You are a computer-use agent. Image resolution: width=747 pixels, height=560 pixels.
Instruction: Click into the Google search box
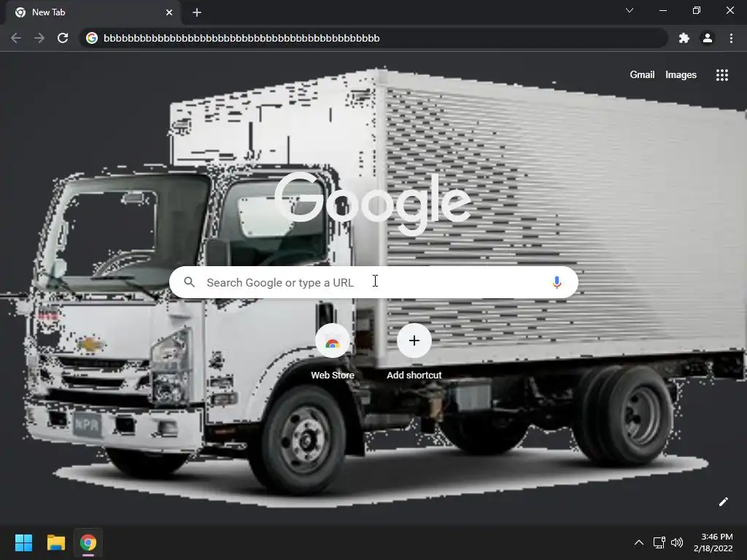(x=373, y=282)
